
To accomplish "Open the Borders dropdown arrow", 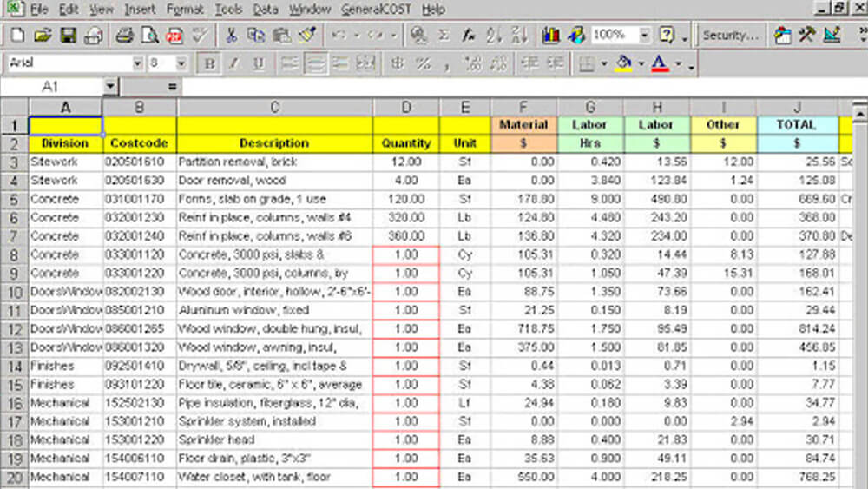I will click(x=604, y=63).
